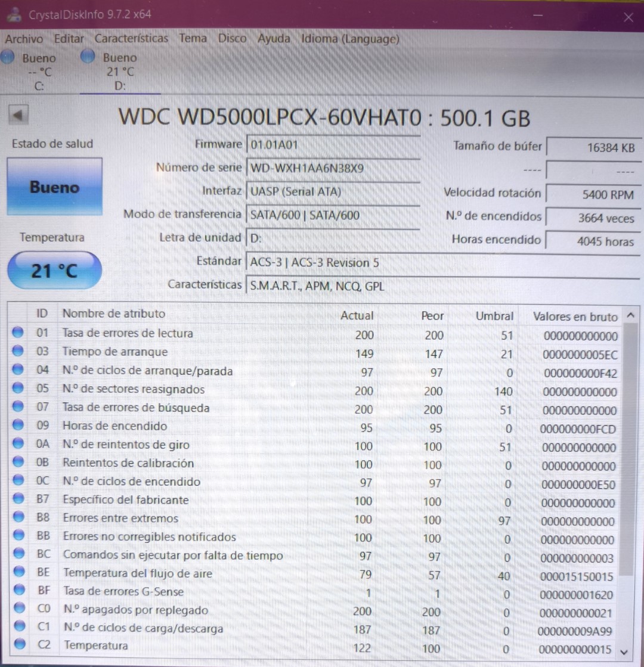The image size is (644, 667).
Task: Click the blue status icon for attribute B8
Action: (x=18, y=516)
